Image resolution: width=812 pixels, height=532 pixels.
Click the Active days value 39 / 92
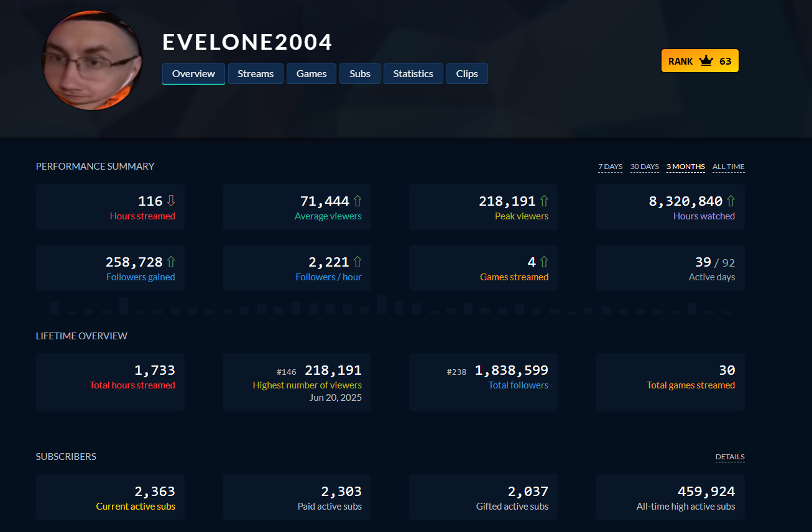click(x=715, y=262)
